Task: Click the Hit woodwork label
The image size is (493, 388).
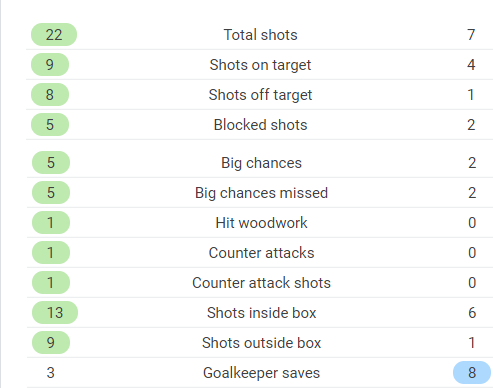Action: [261, 223]
